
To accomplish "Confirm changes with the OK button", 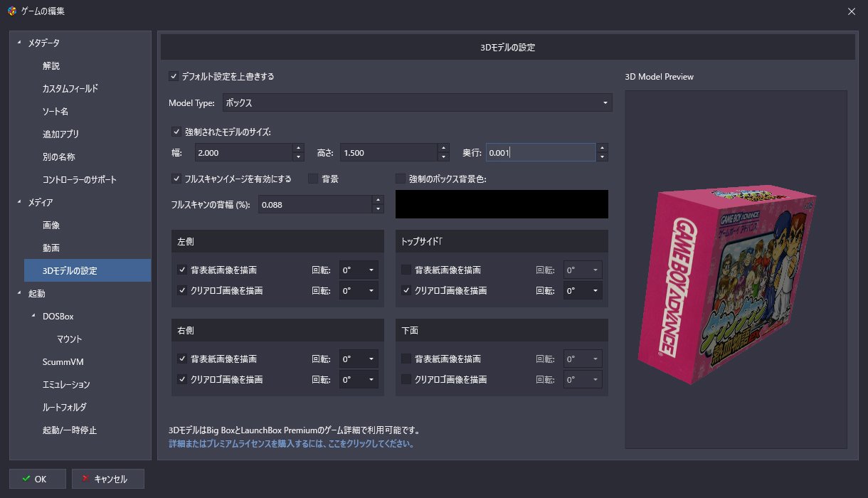I will (38, 479).
